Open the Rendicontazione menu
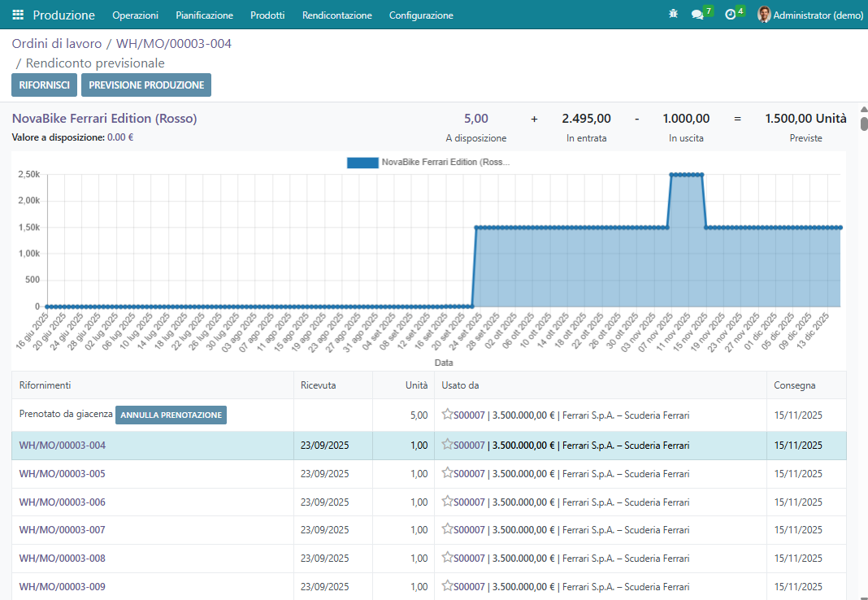868x600 pixels. 336,15
